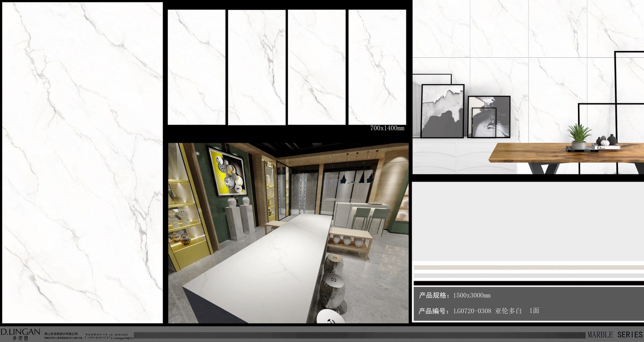Click the potted plant on wooden table
The image size is (644, 342).
click(579, 136)
